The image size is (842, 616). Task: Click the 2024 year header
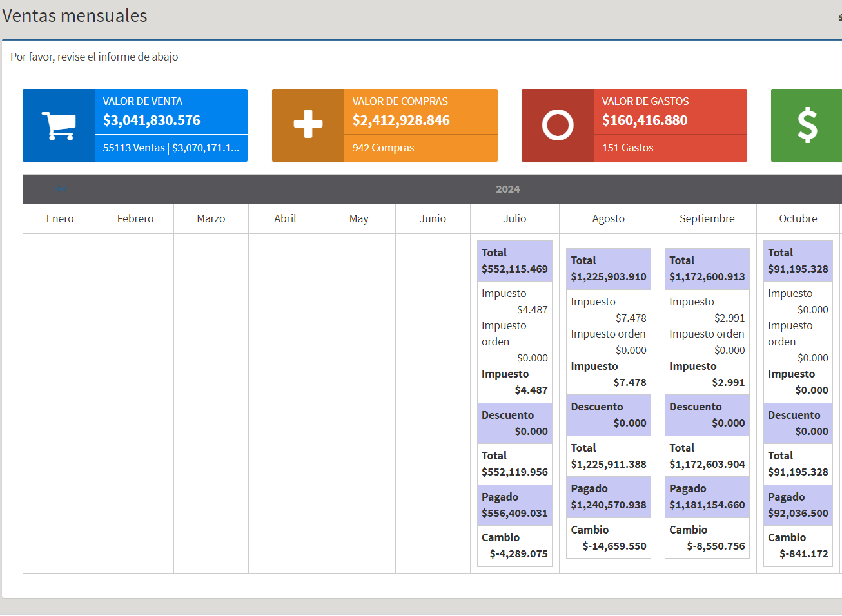click(x=507, y=189)
